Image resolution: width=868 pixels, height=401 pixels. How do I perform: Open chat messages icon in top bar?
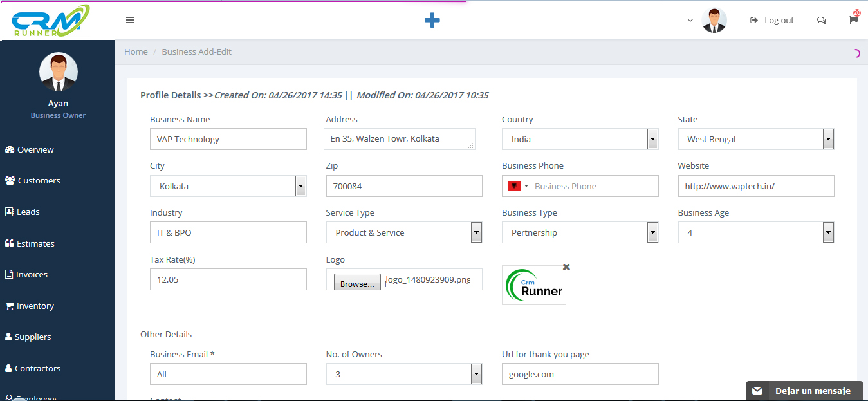point(822,20)
